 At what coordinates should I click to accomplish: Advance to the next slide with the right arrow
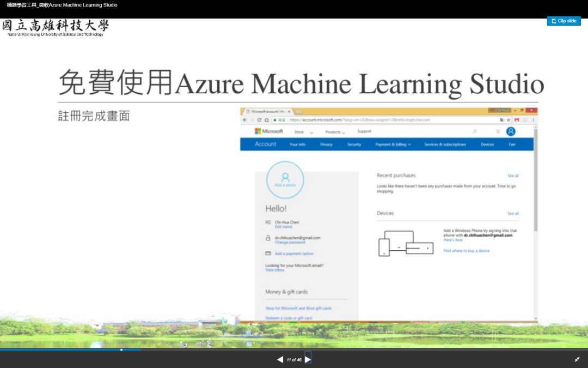pos(308,360)
